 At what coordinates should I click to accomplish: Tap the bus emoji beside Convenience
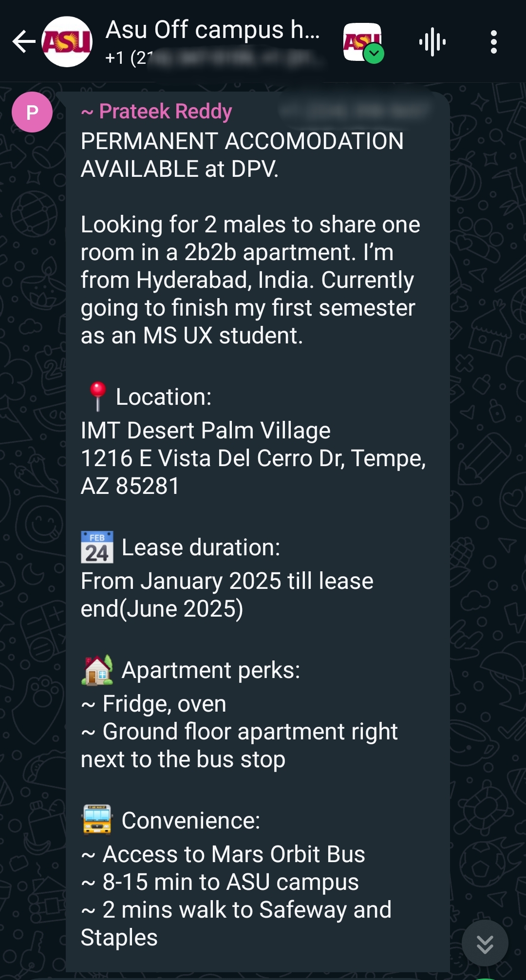tap(97, 820)
